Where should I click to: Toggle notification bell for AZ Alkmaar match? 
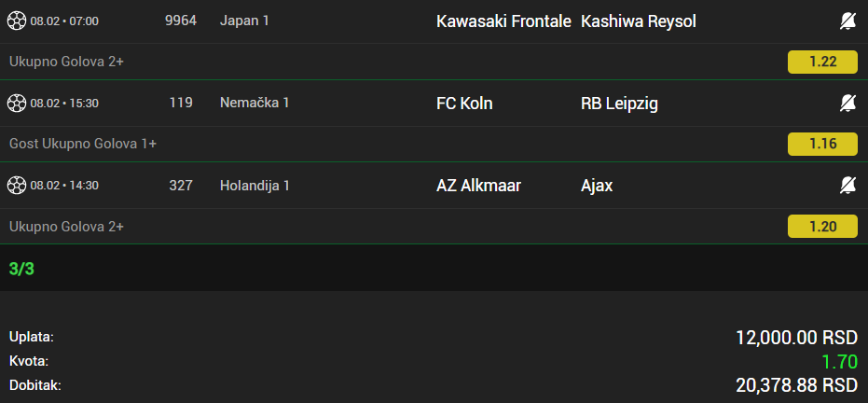tap(847, 185)
